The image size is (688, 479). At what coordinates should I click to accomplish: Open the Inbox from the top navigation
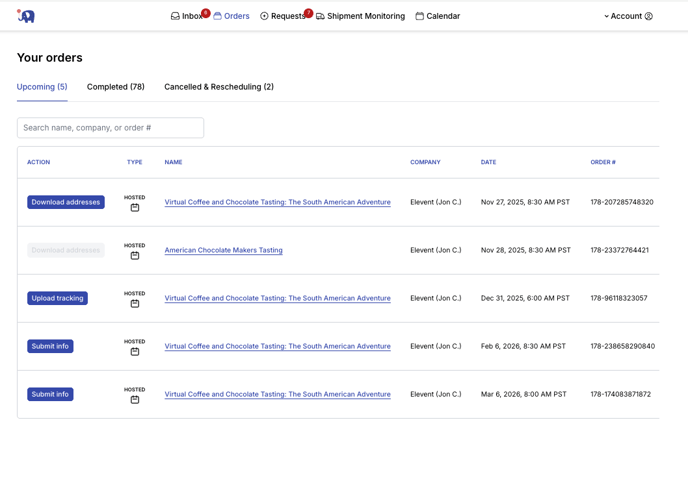click(x=186, y=16)
